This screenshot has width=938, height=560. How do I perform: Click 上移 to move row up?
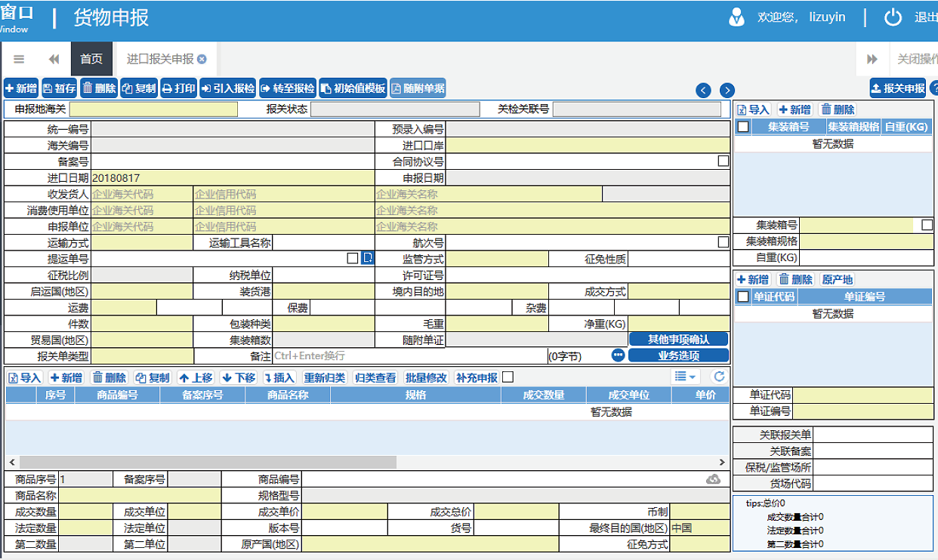pos(196,377)
